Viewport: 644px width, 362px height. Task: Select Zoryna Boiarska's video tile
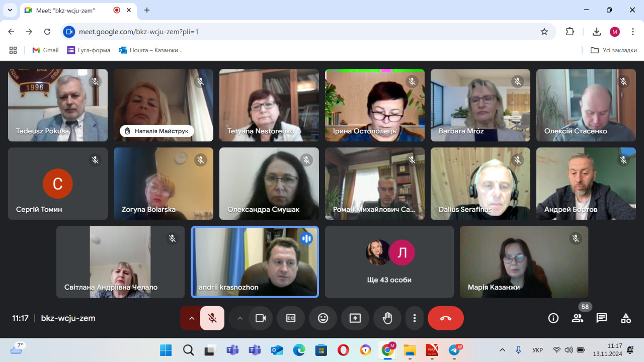click(x=164, y=184)
